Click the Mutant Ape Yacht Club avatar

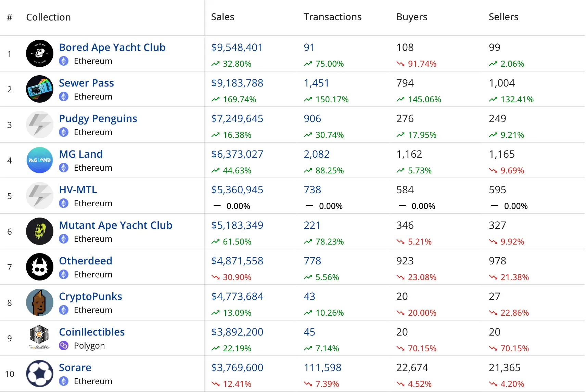coord(40,231)
